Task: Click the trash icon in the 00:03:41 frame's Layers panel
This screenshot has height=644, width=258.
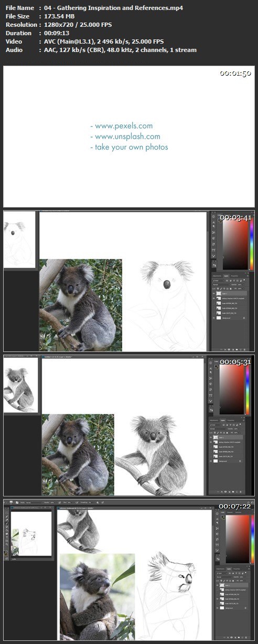Action: [244, 349]
